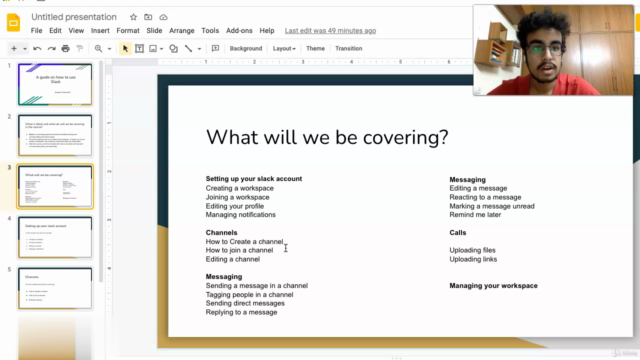
Task: Open the Theme panel
Action: pyautogui.click(x=316, y=49)
